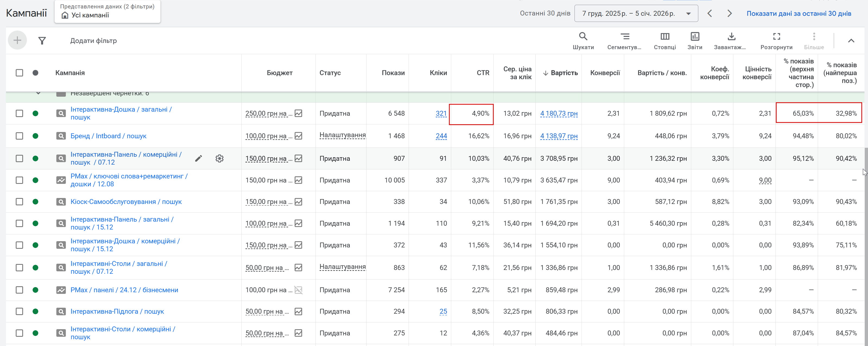Collapse the toolbar with the up chevron
This screenshot has height=346, width=868.
coord(851,41)
